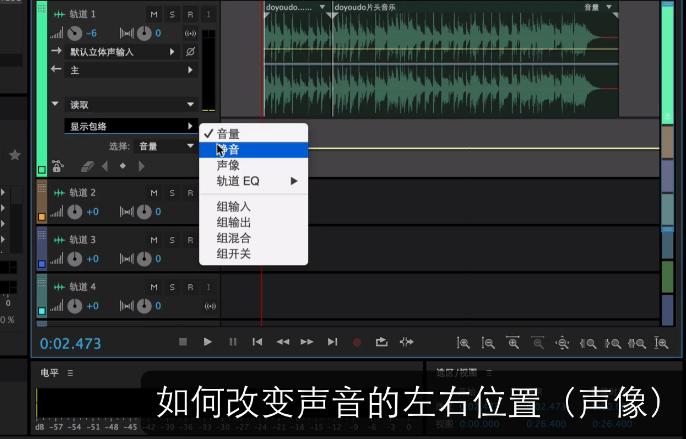The width and height of the screenshot is (686, 439).
Task: Zoom in at in point icon
Action: 588,344
